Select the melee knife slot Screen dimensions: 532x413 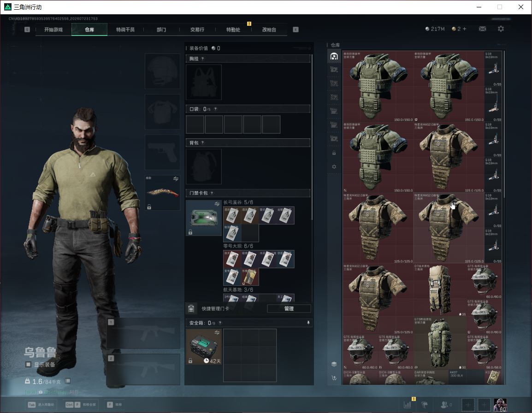tap(163, 193)
